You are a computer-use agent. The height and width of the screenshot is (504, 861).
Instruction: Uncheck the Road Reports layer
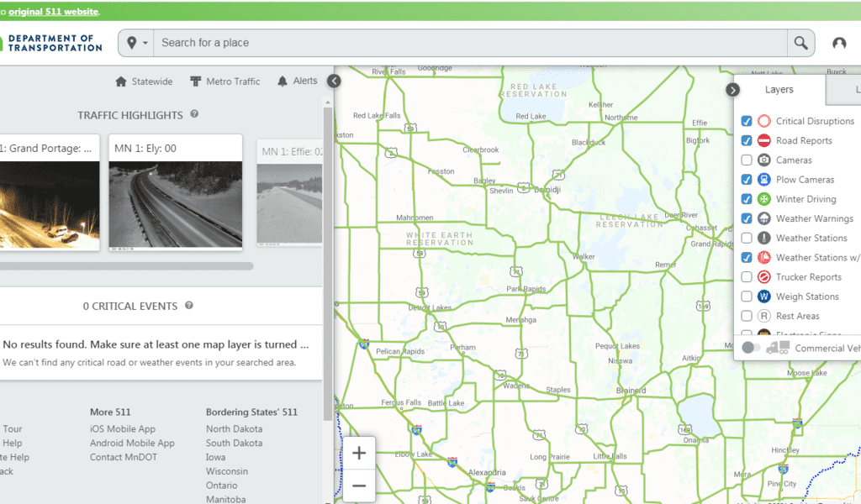747,141
